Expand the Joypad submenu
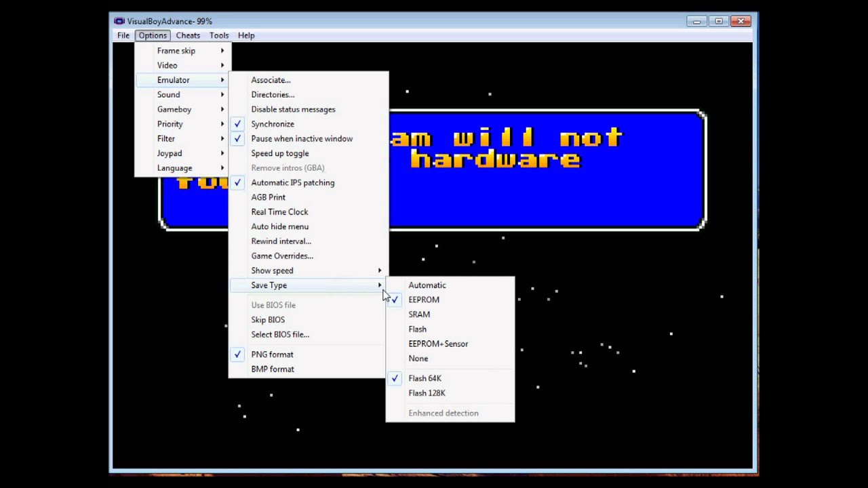This screenshot has height=488, width=868. (183, 153)
